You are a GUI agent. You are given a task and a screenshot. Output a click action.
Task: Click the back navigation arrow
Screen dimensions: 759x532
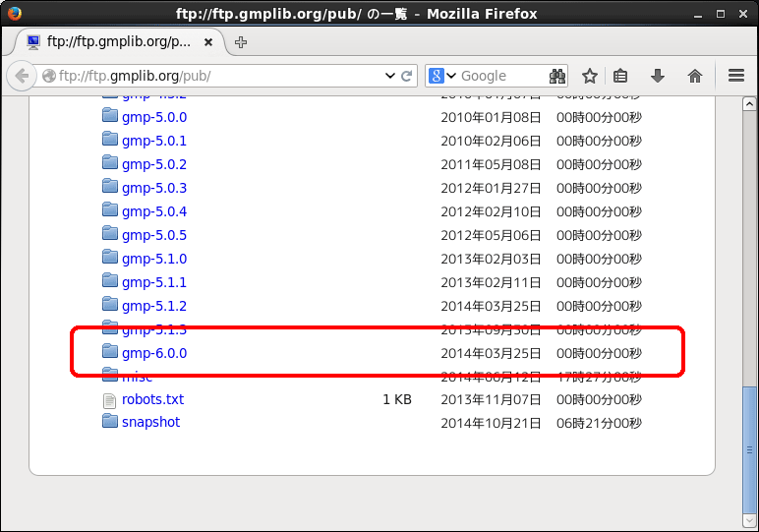[22, 76]
